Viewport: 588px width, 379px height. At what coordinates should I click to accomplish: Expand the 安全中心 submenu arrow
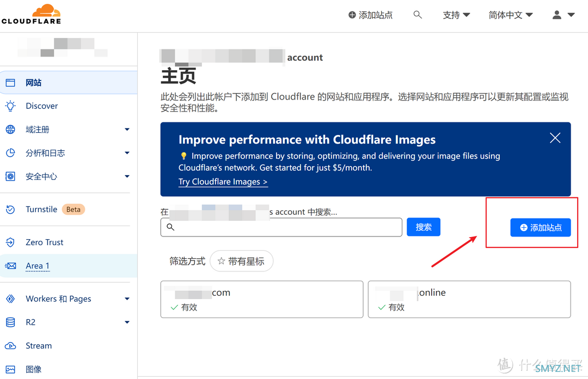(x=127, y=176)
